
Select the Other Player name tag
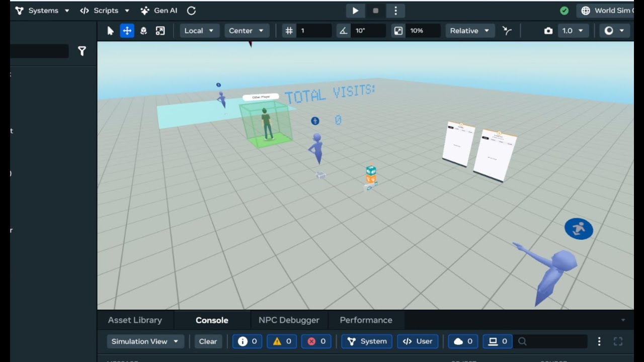pos(261,97)
